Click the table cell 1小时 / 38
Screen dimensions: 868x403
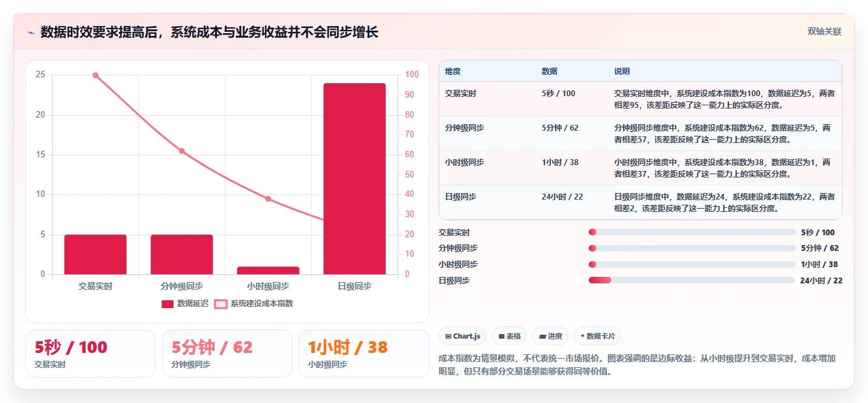tap(560, 162)
